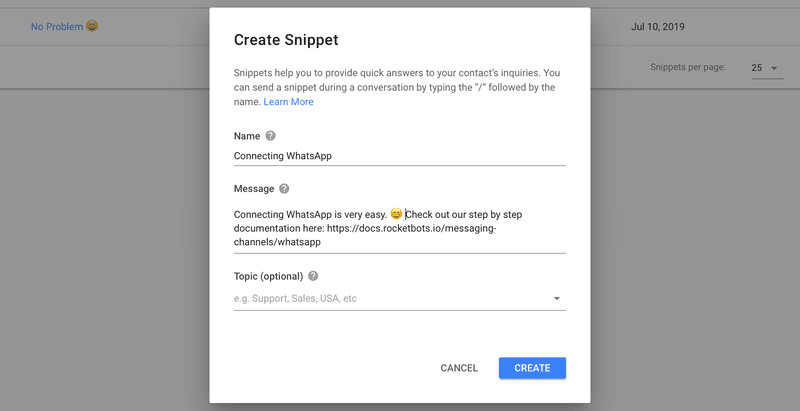Click CANCEL to dismiss the dialog

459,368
